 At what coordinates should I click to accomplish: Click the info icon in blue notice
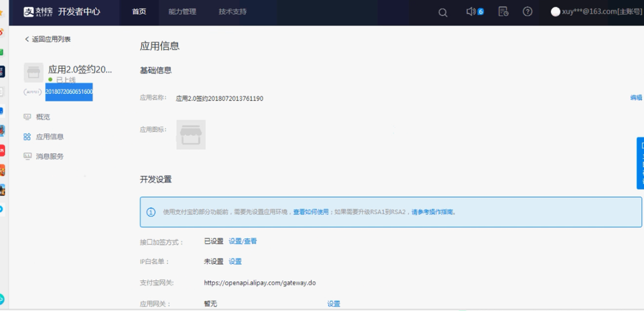coord(151,212)
